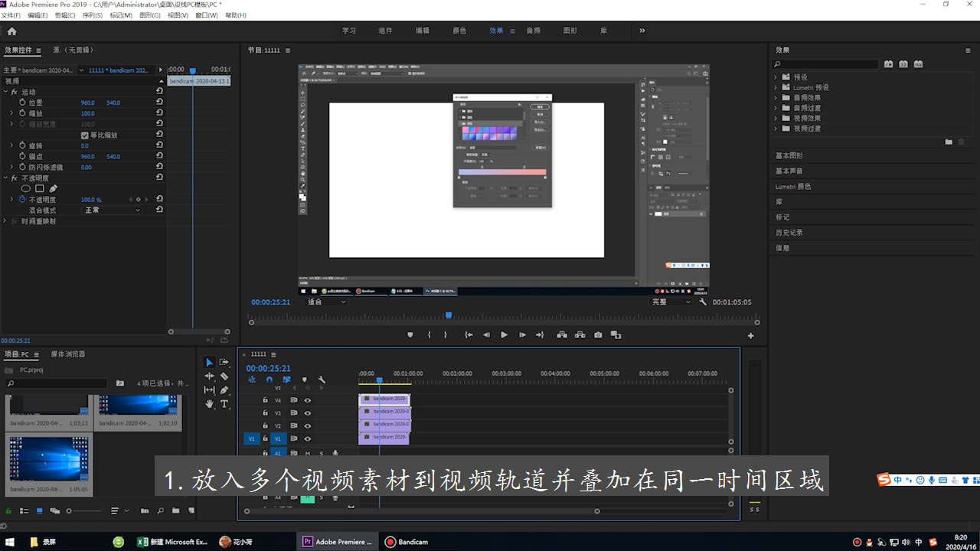Open the Sequence menu
Image resolution: width=980 pixels, height=551 pixels.
pyautogui.click(x=93, y=15)
